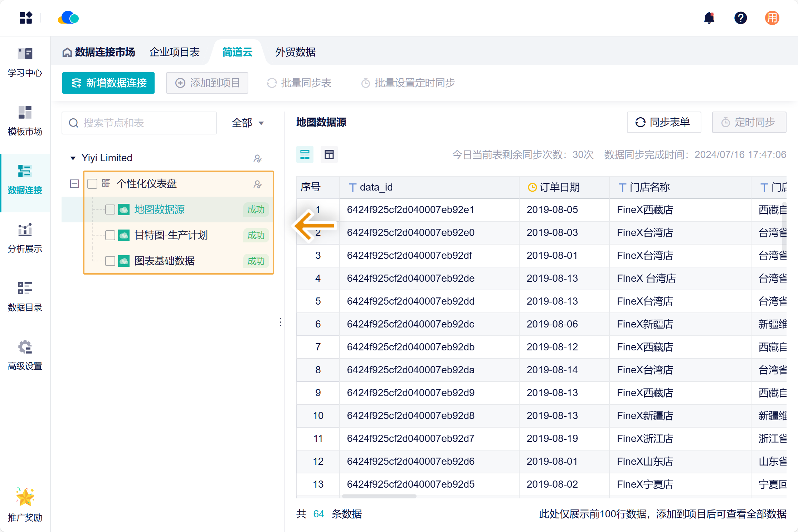
Task: Click the cloud logo in header
Action: tap(68, 18)
